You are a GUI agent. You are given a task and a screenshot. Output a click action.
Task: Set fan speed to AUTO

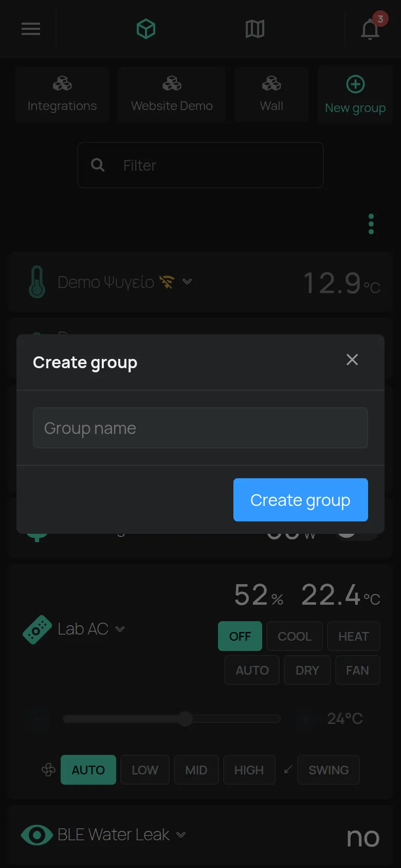[88, 770]
